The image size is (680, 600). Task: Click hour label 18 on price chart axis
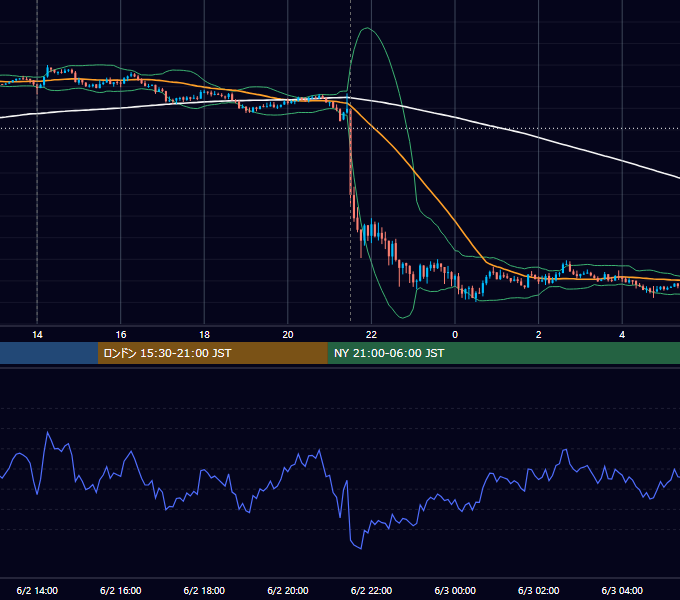point(204,335)
